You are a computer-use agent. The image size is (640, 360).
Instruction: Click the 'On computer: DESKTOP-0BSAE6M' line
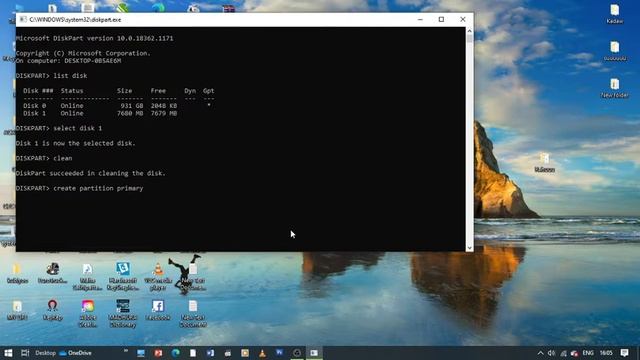68,61
